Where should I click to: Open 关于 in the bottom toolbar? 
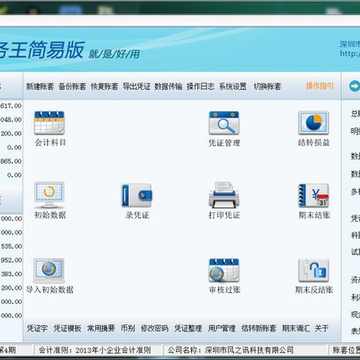click(322, 328)
